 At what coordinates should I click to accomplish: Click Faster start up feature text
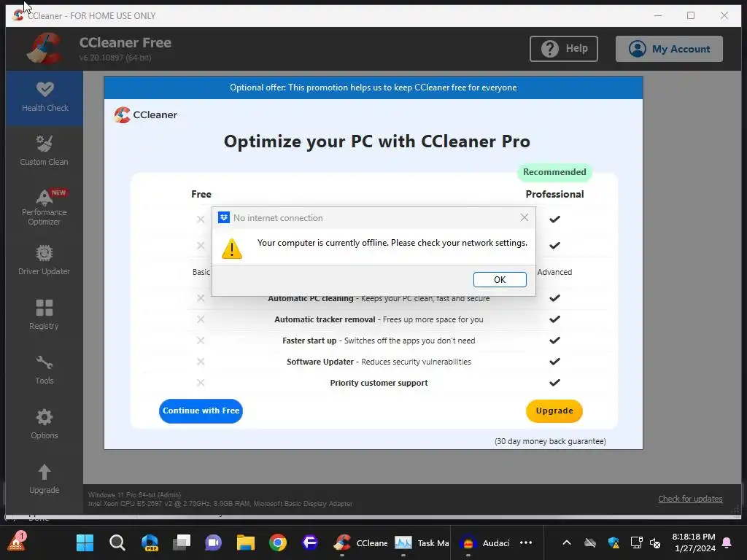point(379,341)
